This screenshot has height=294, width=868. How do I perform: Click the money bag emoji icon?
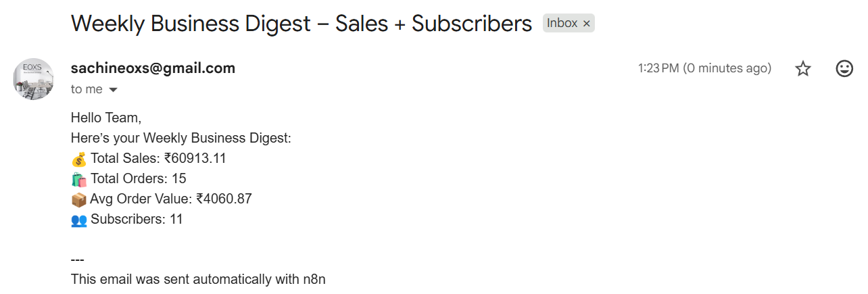point(79,160)
